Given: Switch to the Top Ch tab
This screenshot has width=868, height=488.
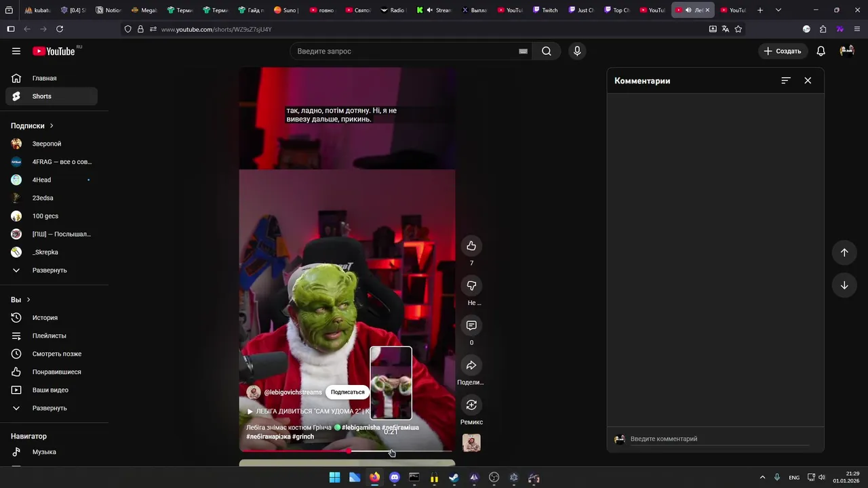Looking at the screenshot, I should coord(616,10).
